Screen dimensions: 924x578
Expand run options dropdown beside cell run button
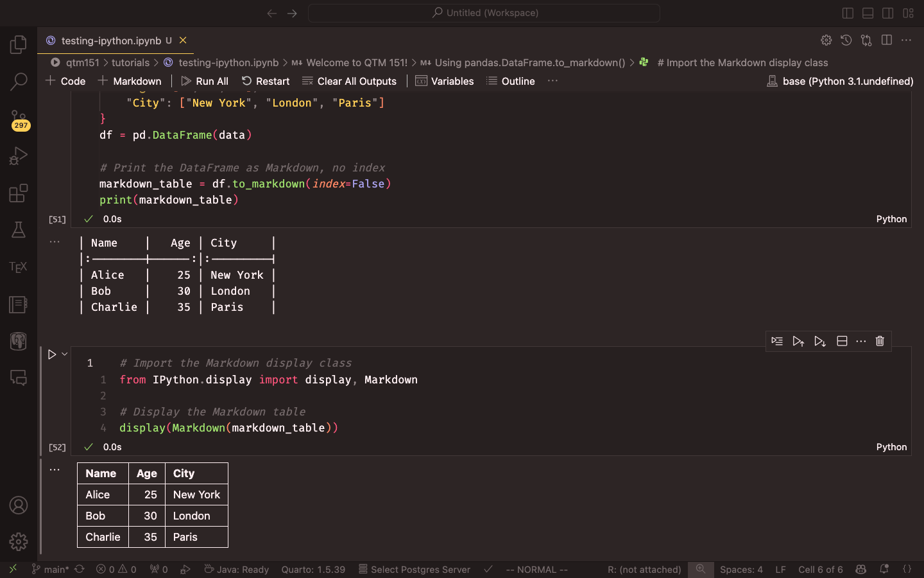click(65, 354)
